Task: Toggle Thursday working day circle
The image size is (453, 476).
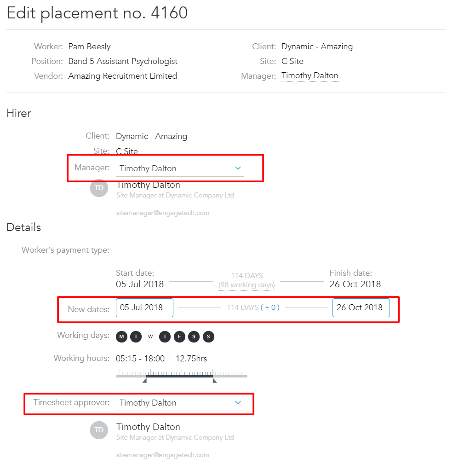Action: click(x=165, y=337)
